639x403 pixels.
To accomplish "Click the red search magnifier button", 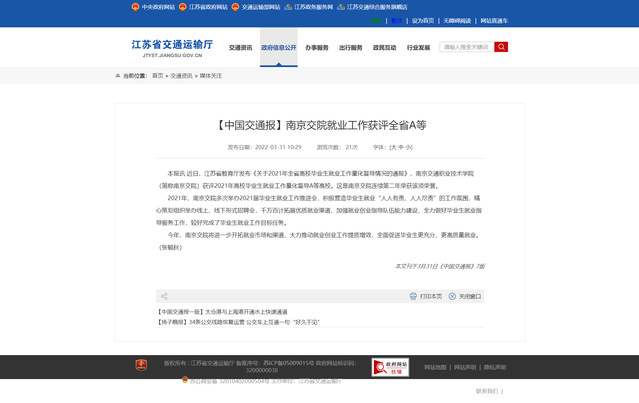I will [501, 47].
